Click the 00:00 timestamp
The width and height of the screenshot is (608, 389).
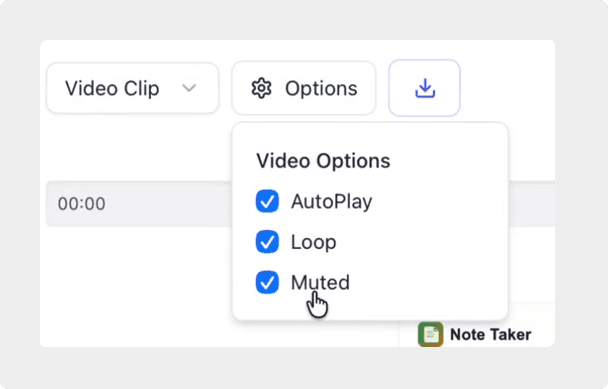pyautogui.click(x=81, y=204)
